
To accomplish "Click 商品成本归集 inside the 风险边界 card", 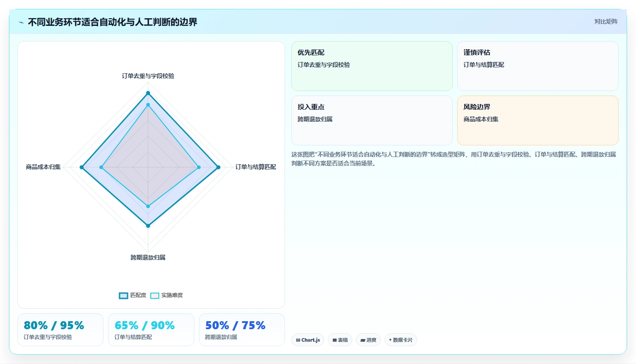I will 481,119.
